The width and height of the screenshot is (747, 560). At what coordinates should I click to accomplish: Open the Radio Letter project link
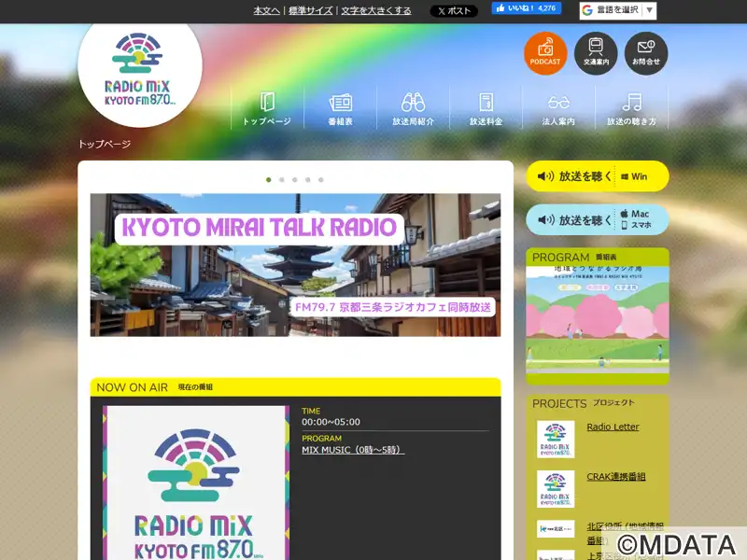(613, 427)
